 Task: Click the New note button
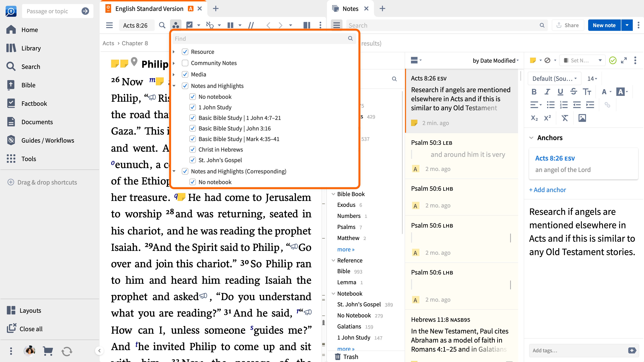pos(604,25)
